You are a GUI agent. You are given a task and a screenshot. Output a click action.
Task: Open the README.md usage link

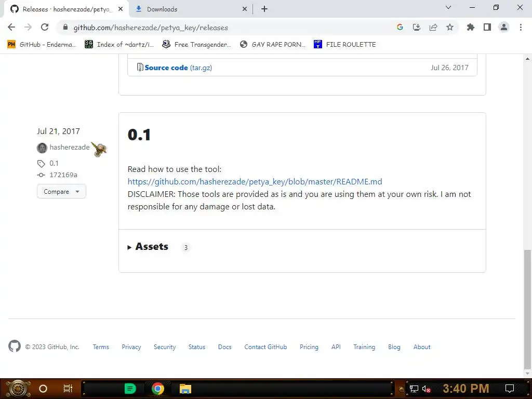click(255, 181)
